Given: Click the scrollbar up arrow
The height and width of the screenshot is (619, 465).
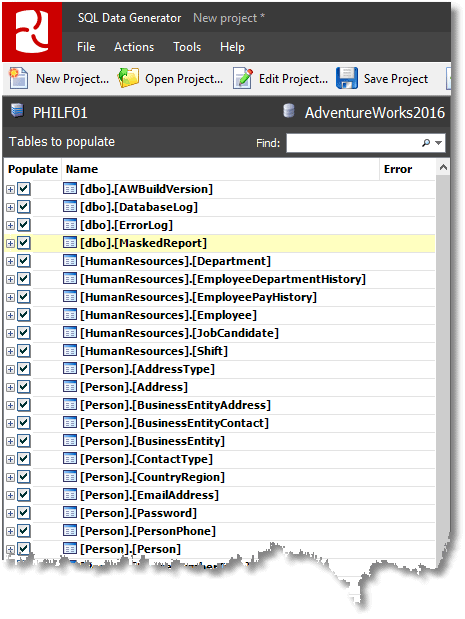Looking at the screenshot, I should [443, 168].
